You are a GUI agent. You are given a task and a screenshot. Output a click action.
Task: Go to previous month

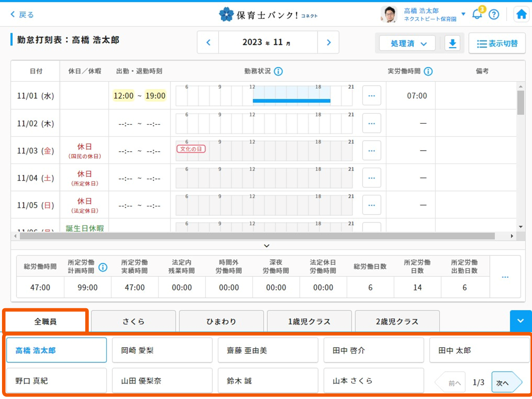pyautogui.click(x=208, y=42)
